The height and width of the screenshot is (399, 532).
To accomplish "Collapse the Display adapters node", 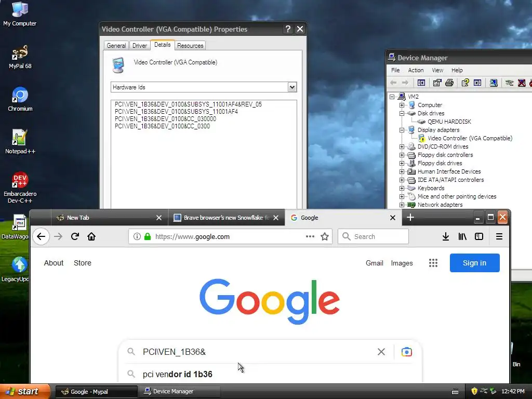I will click(x=402, y=130).
